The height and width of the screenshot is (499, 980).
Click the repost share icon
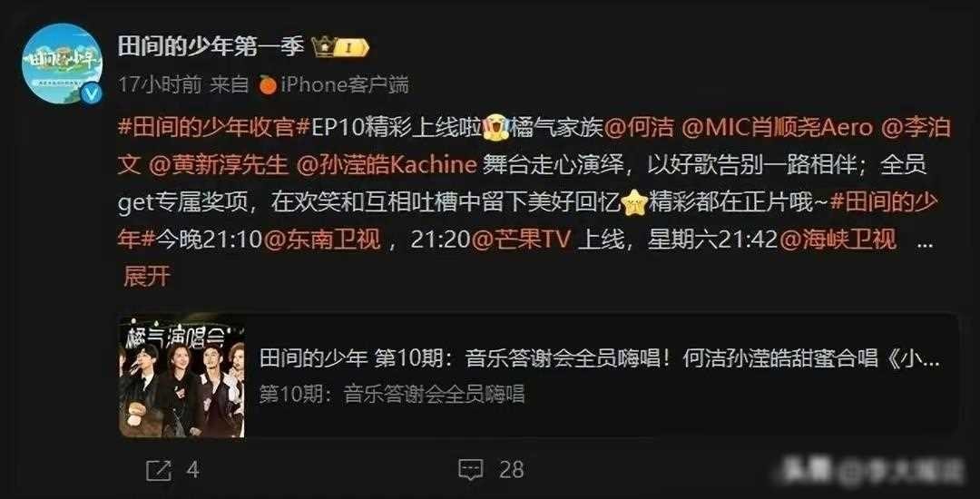click(158, 470)
